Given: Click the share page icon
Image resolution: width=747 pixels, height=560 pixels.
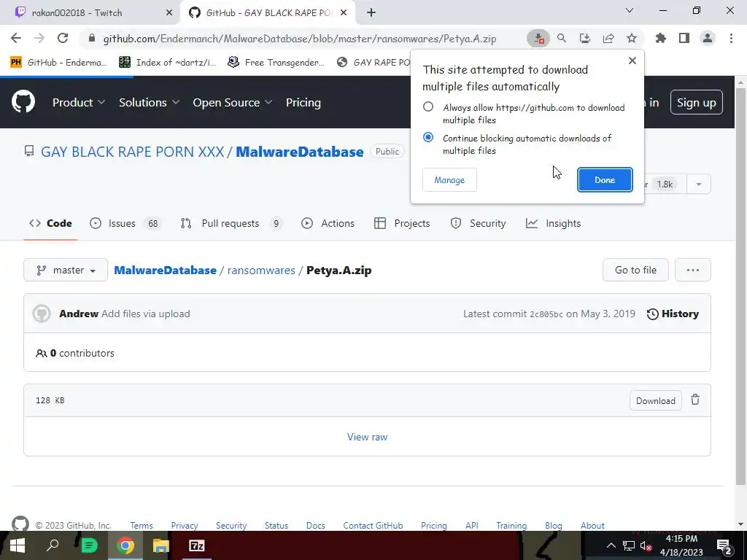Looking at the screenshot, I should click(608, 38).
